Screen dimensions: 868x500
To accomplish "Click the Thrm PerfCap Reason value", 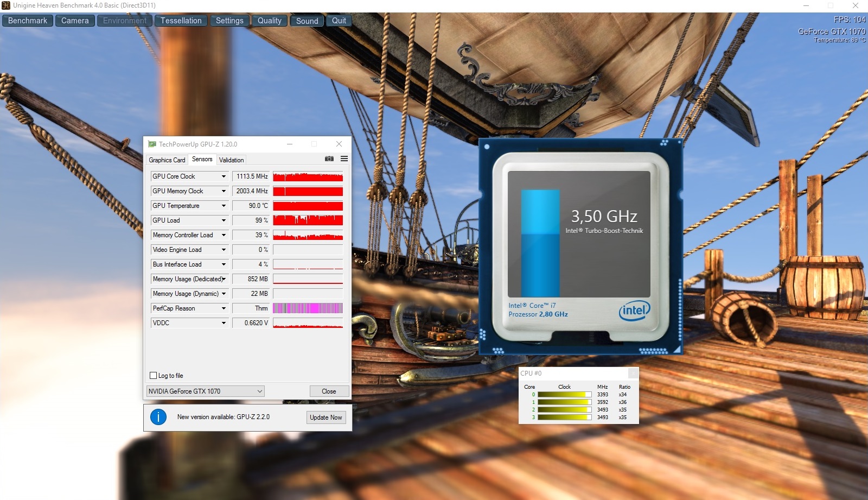I will [x=251, y=308].
